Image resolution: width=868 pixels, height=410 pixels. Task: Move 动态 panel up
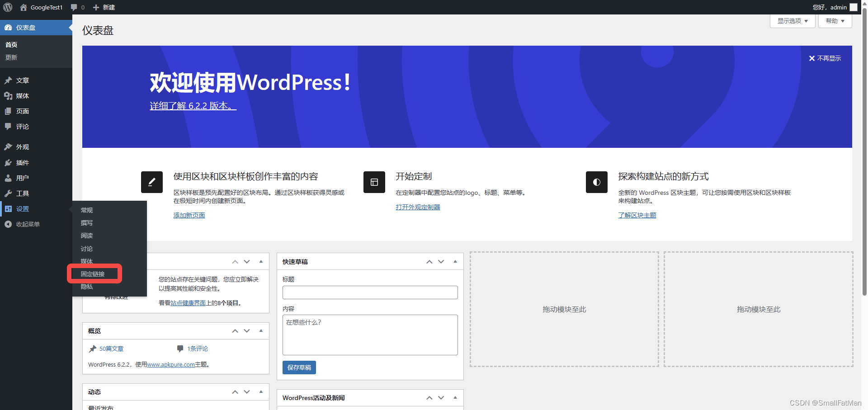[235, 392]
